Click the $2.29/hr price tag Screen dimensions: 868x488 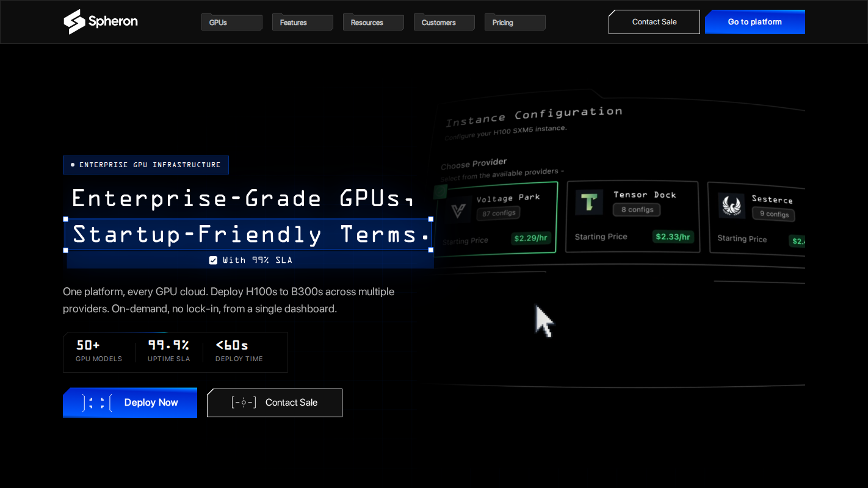click(x=532, y=239)
